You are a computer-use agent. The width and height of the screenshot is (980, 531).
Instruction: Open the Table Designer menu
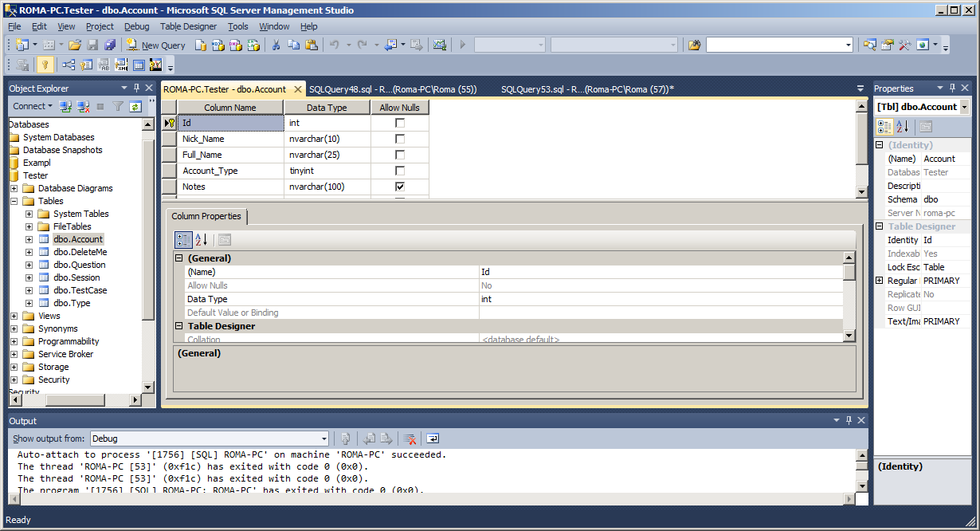click(188, 26)
